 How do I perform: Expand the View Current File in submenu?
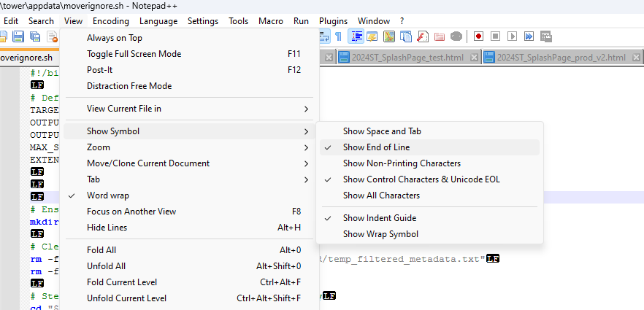tap(188, 109)
